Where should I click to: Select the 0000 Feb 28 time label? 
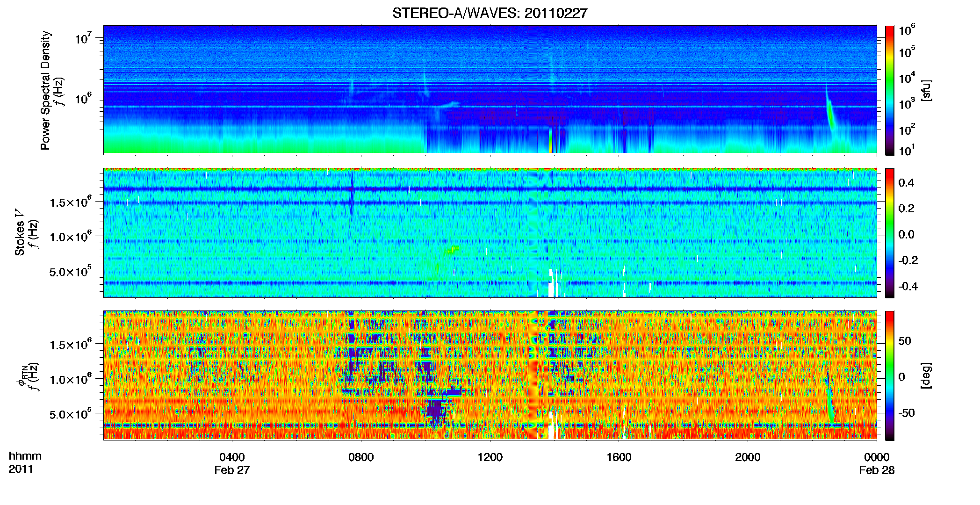[877, 463]
